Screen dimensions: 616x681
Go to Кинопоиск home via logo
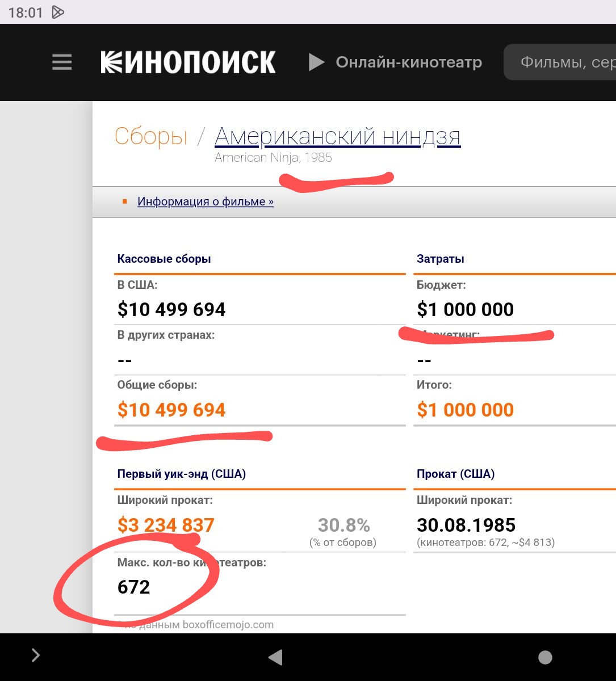coord(188,62)
